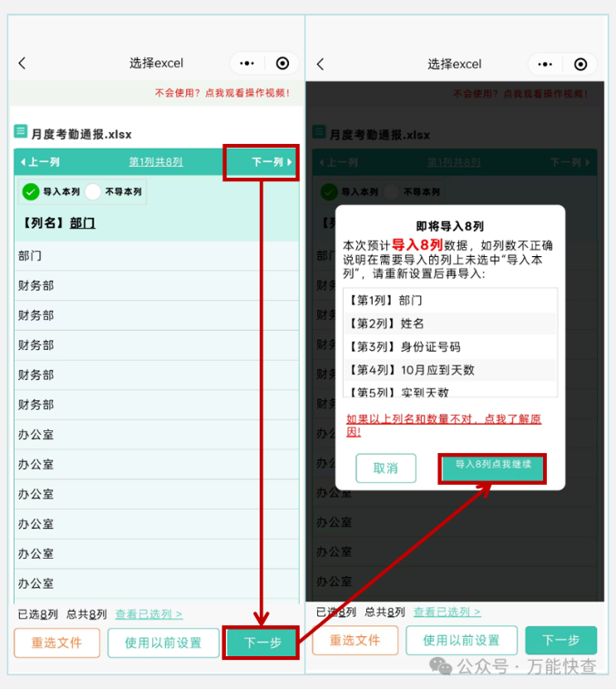This screenshot has width=616, height=689.
Task: Click 查看已选列 link in left panel
Action: click(149, 614)
